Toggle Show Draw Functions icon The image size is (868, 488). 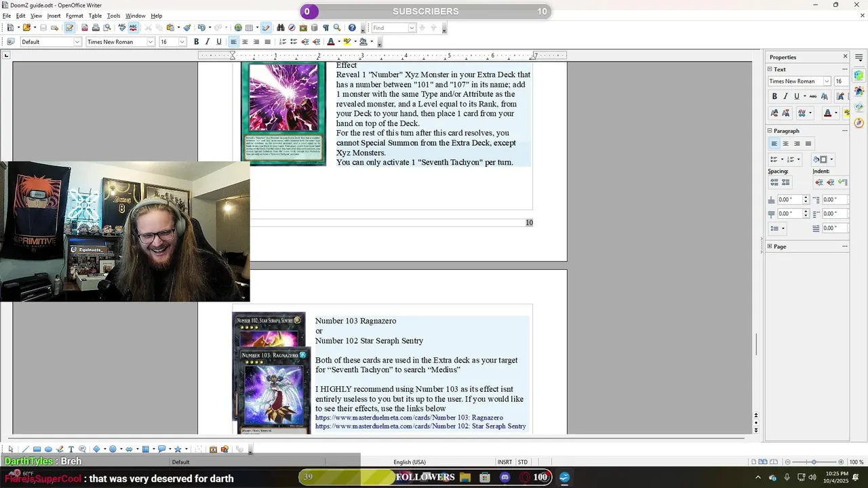pos(265,28)
